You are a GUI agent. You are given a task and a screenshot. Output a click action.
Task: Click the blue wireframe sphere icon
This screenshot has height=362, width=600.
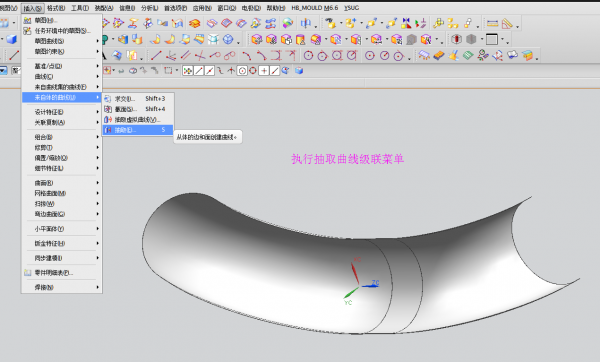(228, 39)
